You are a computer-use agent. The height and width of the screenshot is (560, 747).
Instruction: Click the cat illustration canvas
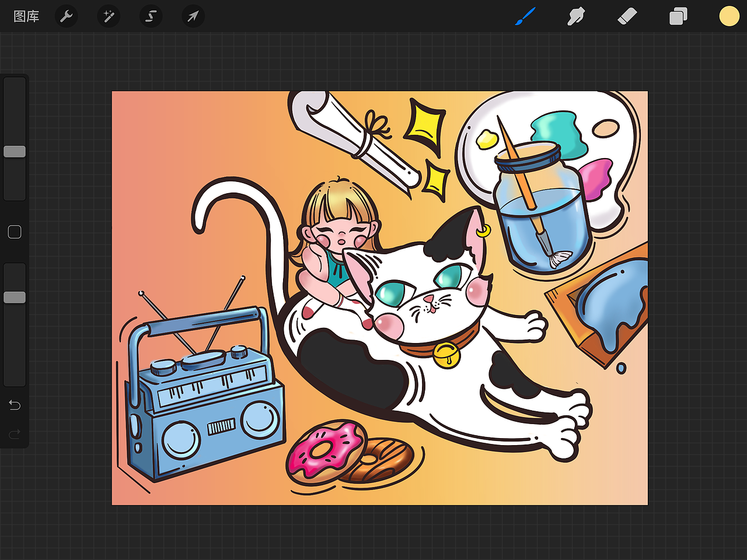pos(380,298)
